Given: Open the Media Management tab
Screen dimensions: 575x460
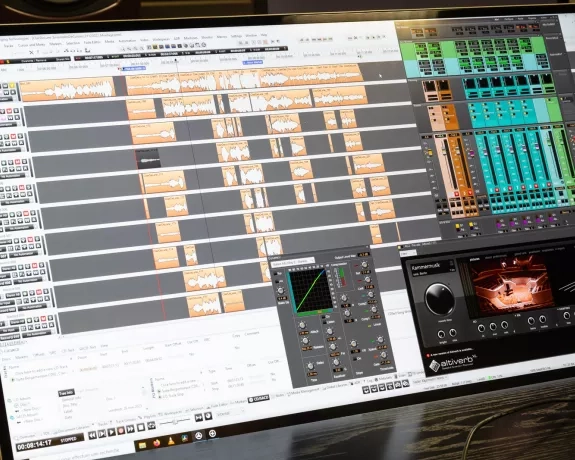Looking at the screenshot, I should pos(303,391).
